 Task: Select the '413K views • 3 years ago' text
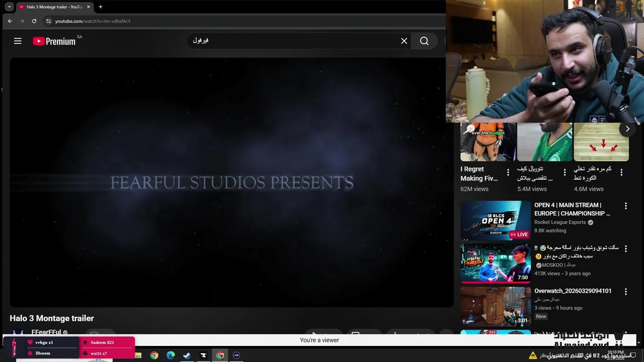[x=562, y=274]
